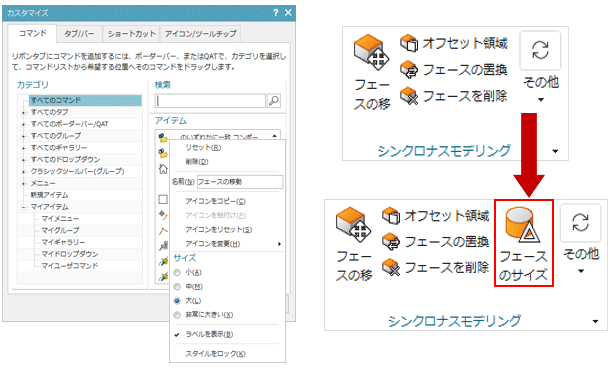Select マイユーザコマンド tree item
Viewport: 612px width, 368px height.
click(x=69, y=266)
